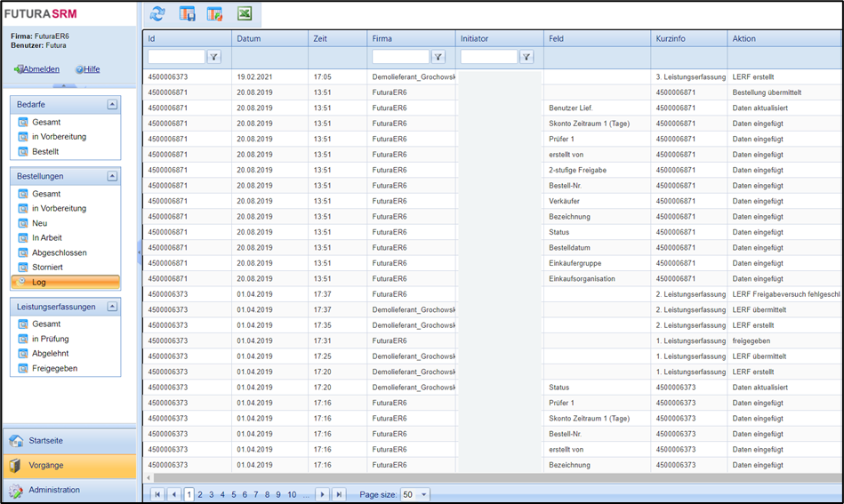Collapse the Leistungserfassungen panel
The width and height of the screenshot is (844, 504).
click(x=112, y=307)
